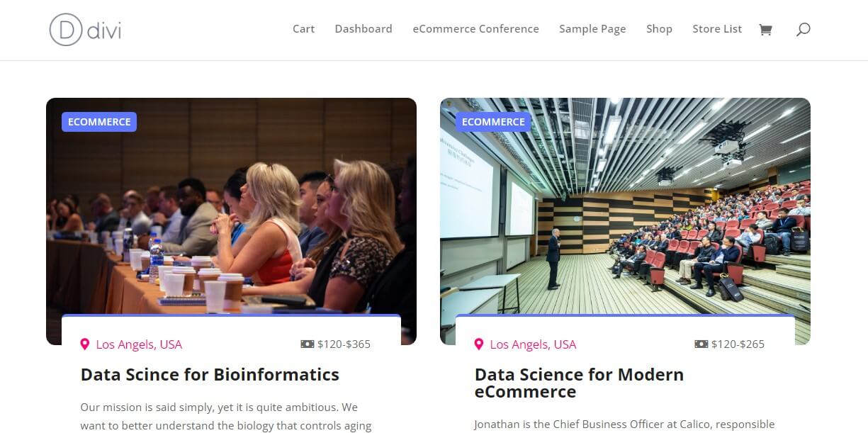Click the money icon beside $120-$265
The height and width of the screenshot is (433, 868).
click(x=701, y=344)
